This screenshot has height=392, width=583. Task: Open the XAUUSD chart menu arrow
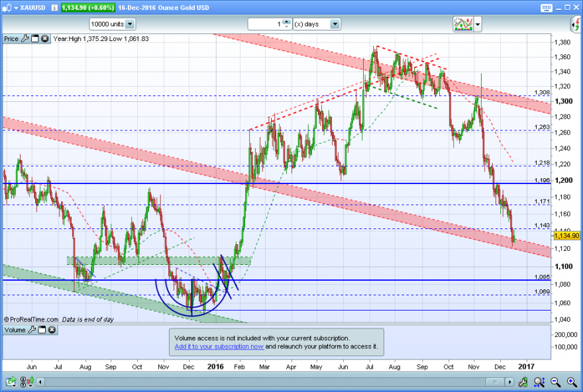click(16, 8)
